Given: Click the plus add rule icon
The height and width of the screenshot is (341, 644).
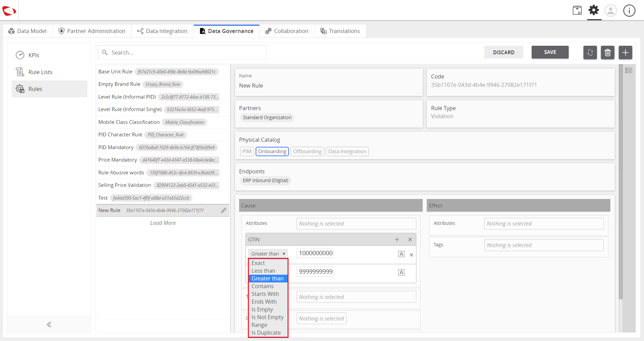Looking at the screenshot, I should pyautogui.click(x=626, y=53).
